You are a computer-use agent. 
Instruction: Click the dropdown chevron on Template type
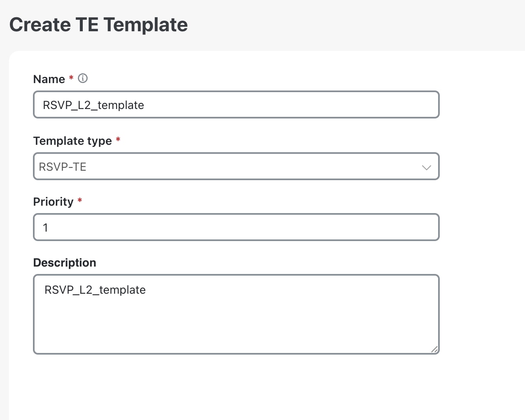coord(427,167)
